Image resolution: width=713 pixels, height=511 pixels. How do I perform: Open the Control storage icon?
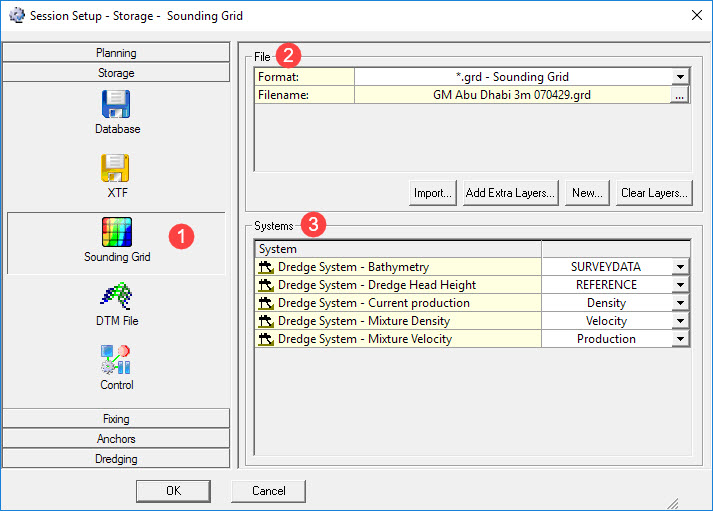(115, 359)
